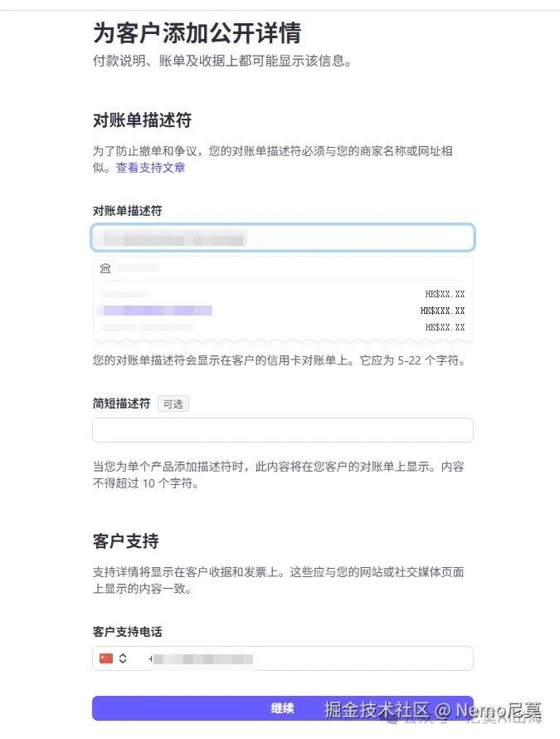This screenshot has height=739, width=560.
Task: Click the statement preview card
Action: (x=282, y=299)
